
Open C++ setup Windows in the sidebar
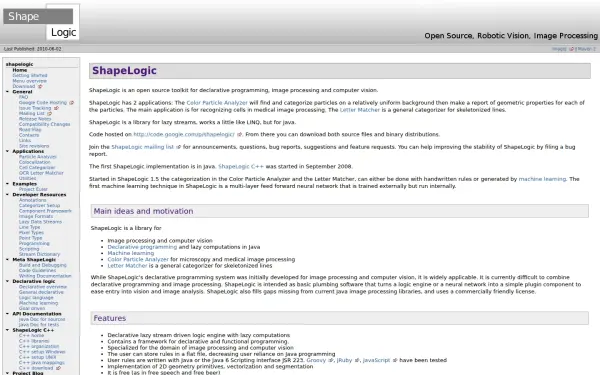click(x=42, y=352)
